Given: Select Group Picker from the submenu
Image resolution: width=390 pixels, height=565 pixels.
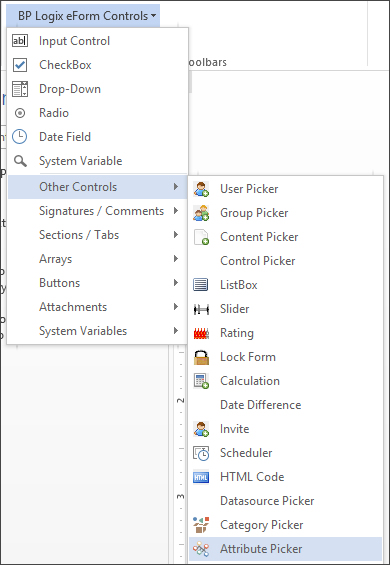Looking at the screenshot, I should [x=285, y=213].
